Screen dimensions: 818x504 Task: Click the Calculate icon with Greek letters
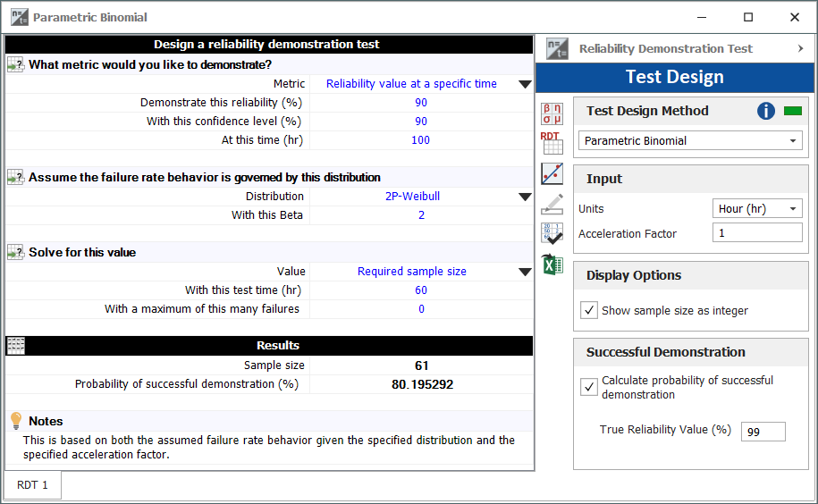coord(552,113)
